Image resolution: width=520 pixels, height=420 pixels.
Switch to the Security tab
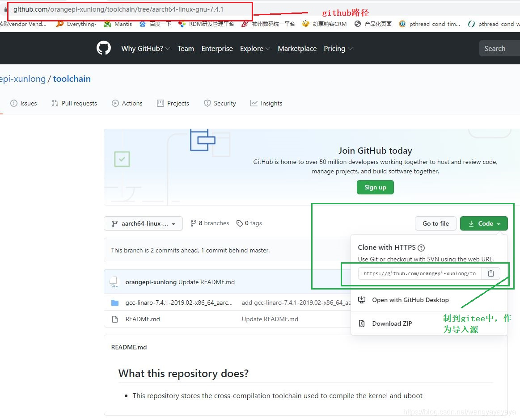[220, 103]
